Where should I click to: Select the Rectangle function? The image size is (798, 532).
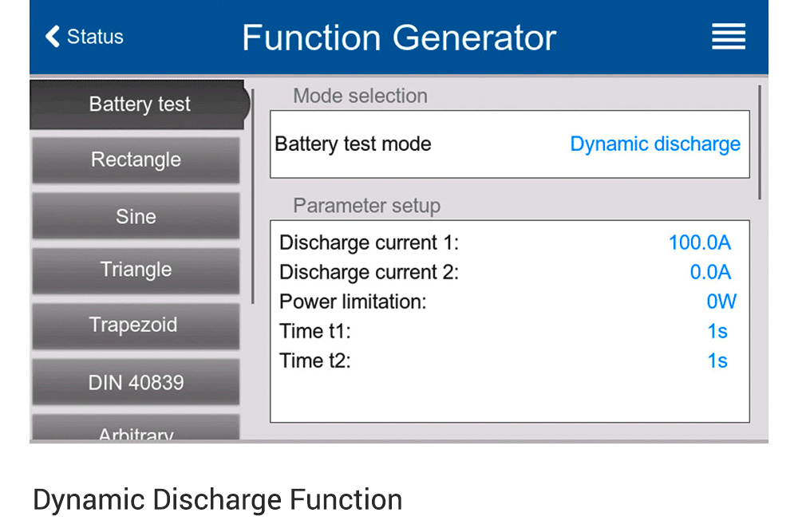pos(136,160)
